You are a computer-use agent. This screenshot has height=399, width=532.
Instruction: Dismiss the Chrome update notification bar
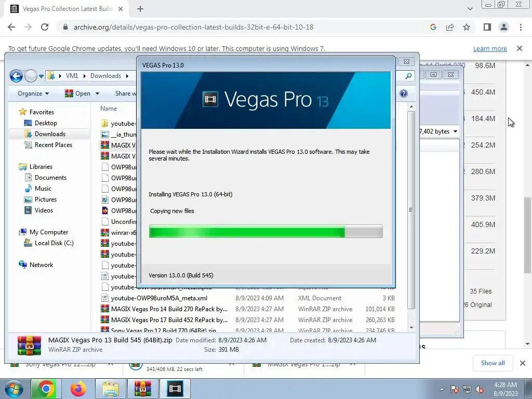click(520, 48)
